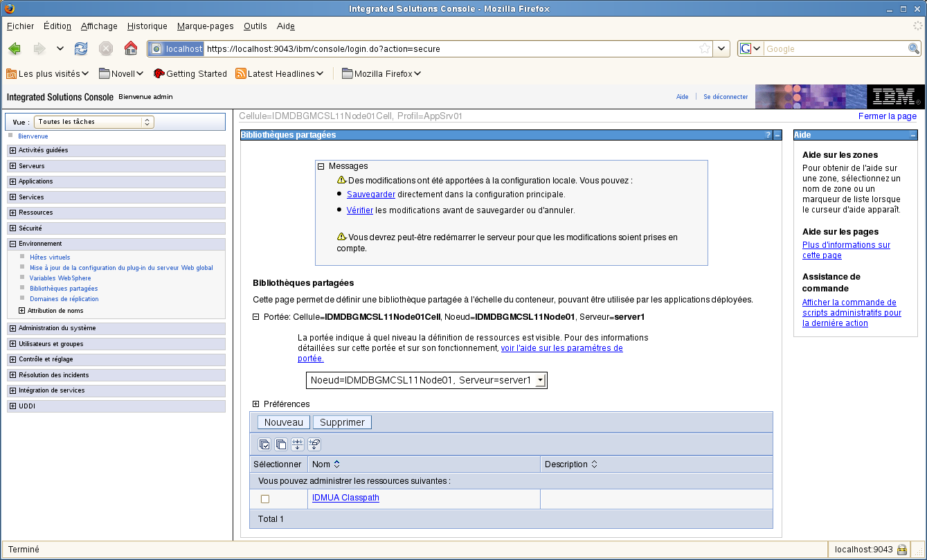Click the clear filter value icon
Viewport: 927px width, 560px height.
tap(314, 444)
